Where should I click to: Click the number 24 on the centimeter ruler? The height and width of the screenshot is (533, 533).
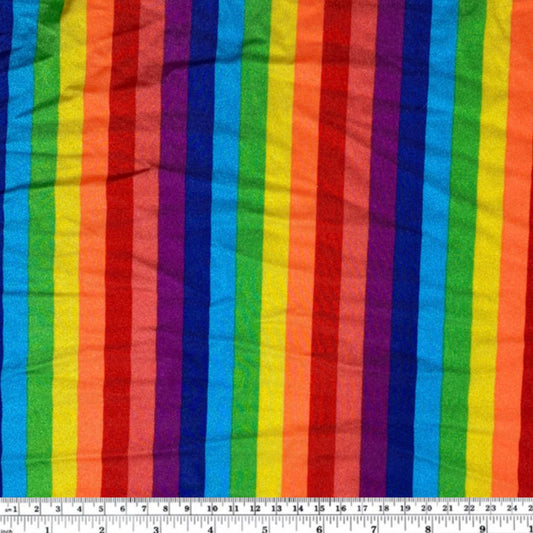512,509
